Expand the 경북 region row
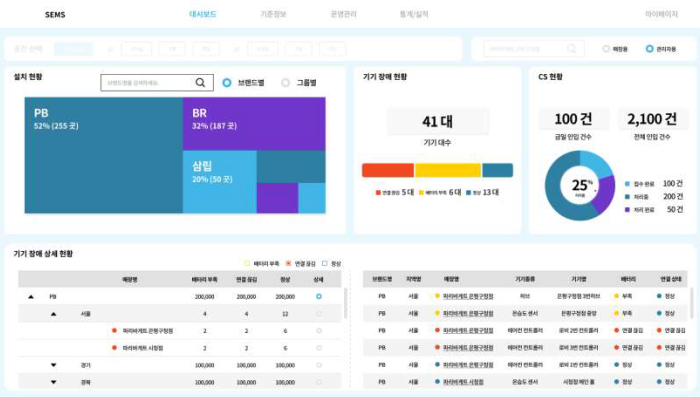700x397 pixels. click(x=54, y=382)
